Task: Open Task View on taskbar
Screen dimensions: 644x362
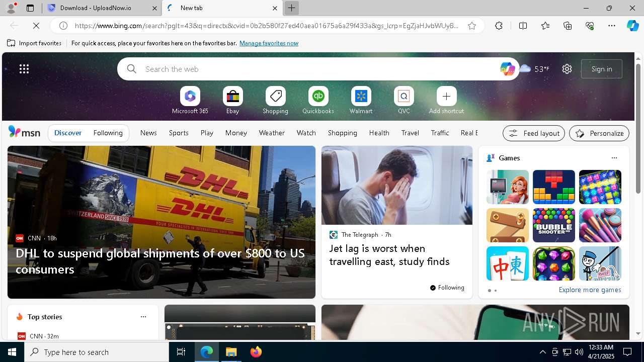Action: pyautogui.click(x=181, y=352)
